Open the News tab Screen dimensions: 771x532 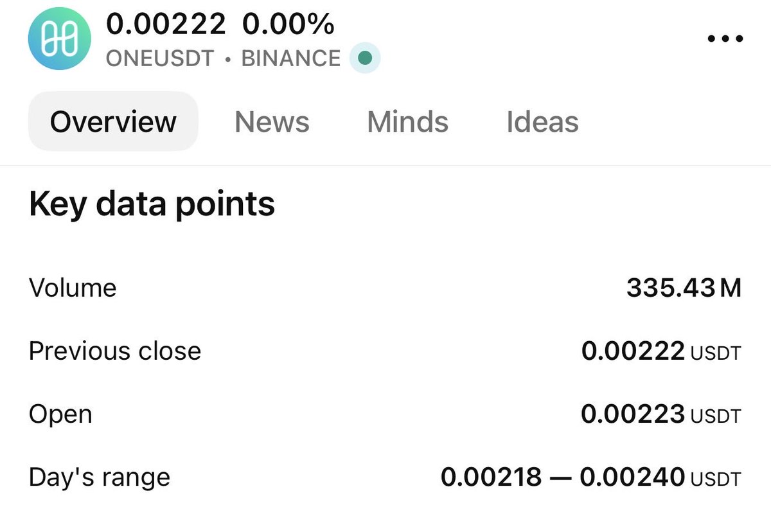(272, 121)
